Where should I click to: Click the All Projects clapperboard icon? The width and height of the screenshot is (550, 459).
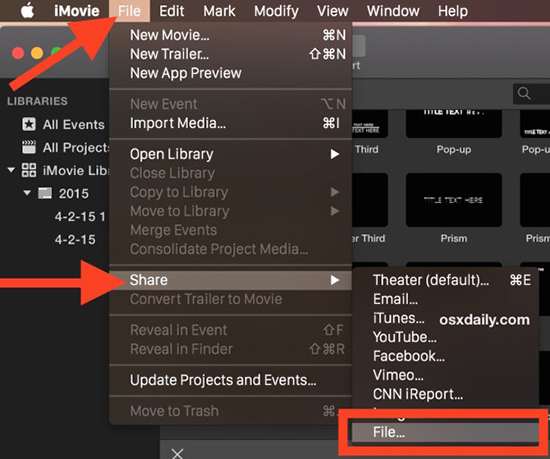(x=29, y=147)
